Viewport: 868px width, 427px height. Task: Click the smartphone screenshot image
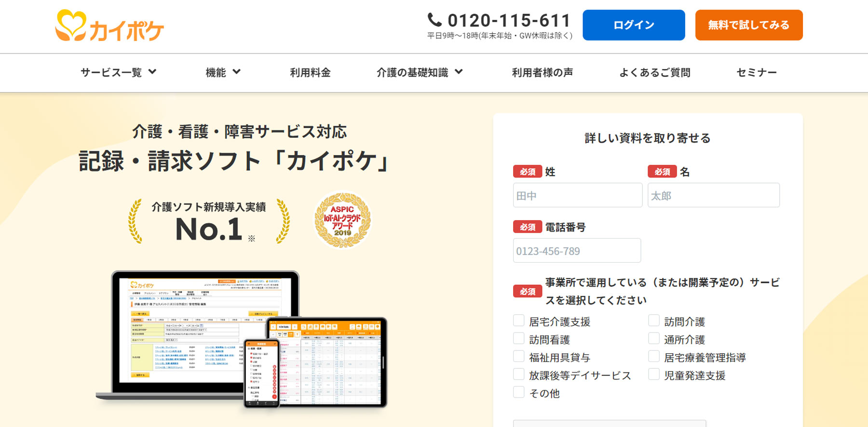pyautogui.click(x=261, y=373)
